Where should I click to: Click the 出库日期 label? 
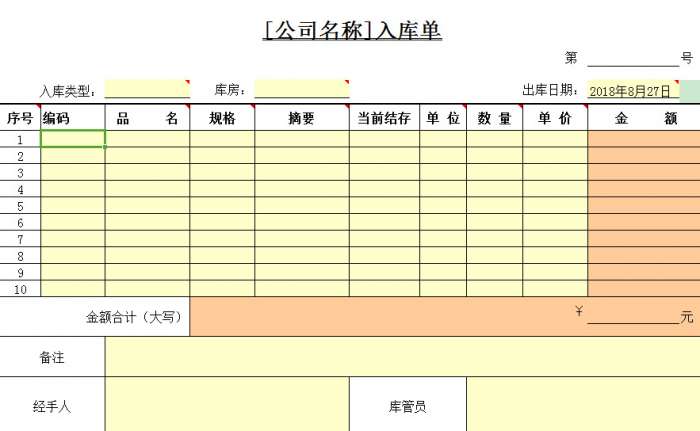[x=550, y=90]
